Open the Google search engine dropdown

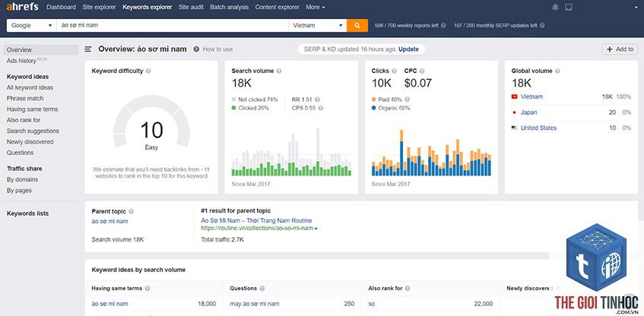coord(31,25)
